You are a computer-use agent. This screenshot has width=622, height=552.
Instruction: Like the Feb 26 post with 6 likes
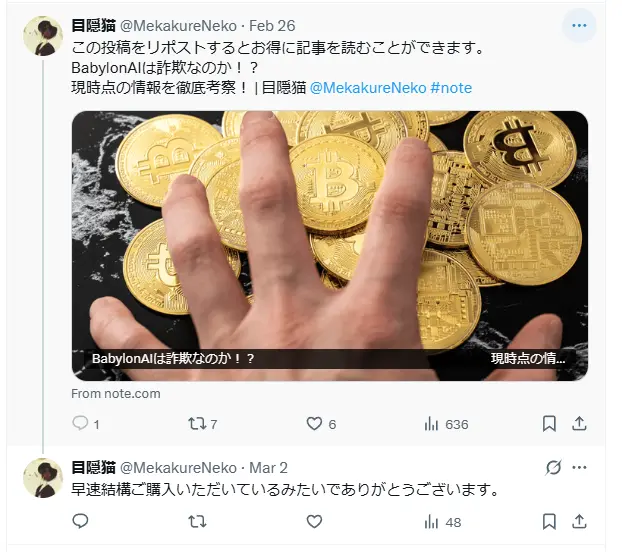[x=321, y=424]
